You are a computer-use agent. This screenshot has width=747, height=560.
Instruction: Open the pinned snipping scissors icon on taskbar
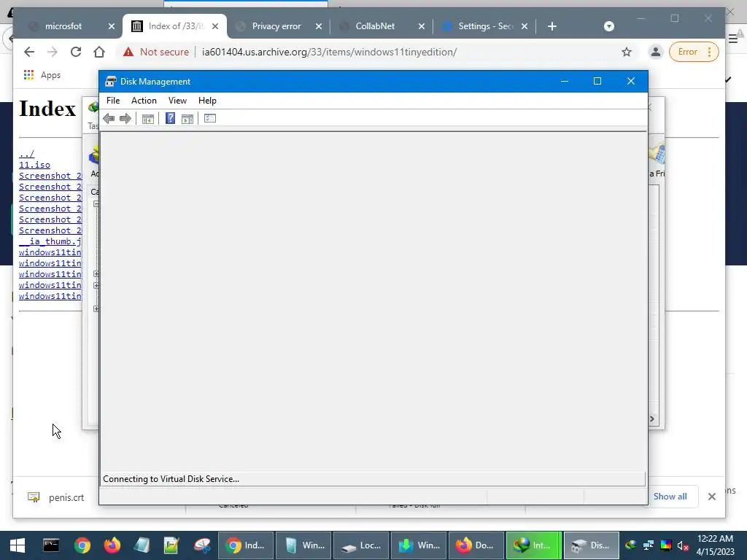click(201, 545)
